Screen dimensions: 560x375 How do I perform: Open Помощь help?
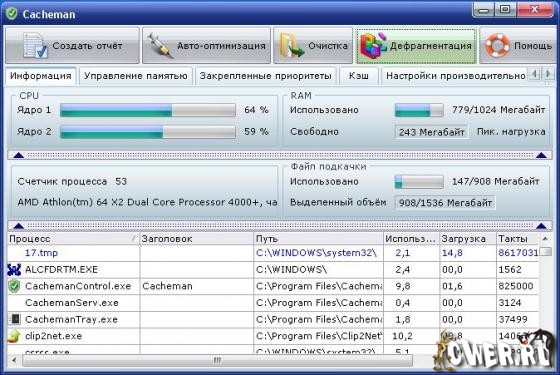click(519, 46)
